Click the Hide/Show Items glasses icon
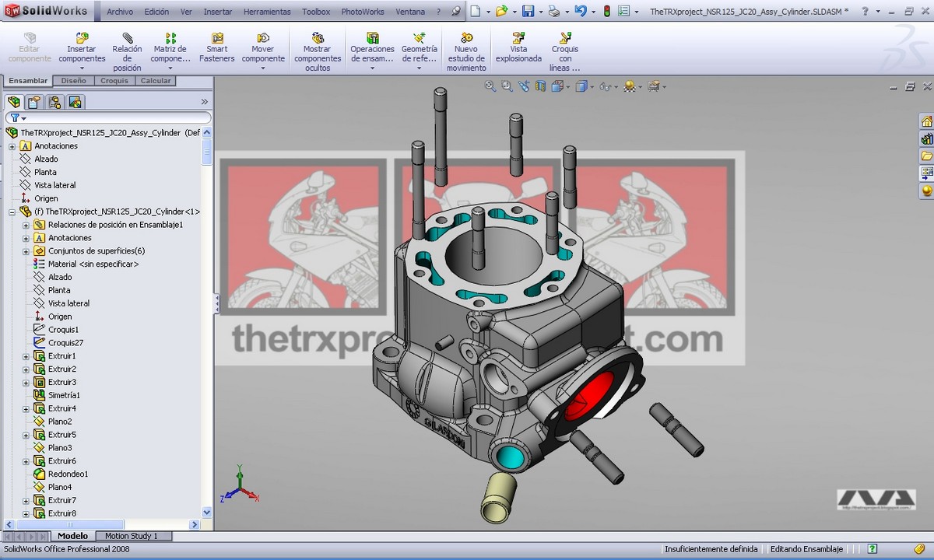This screenshot has height=560, width=934. point(604,86)
